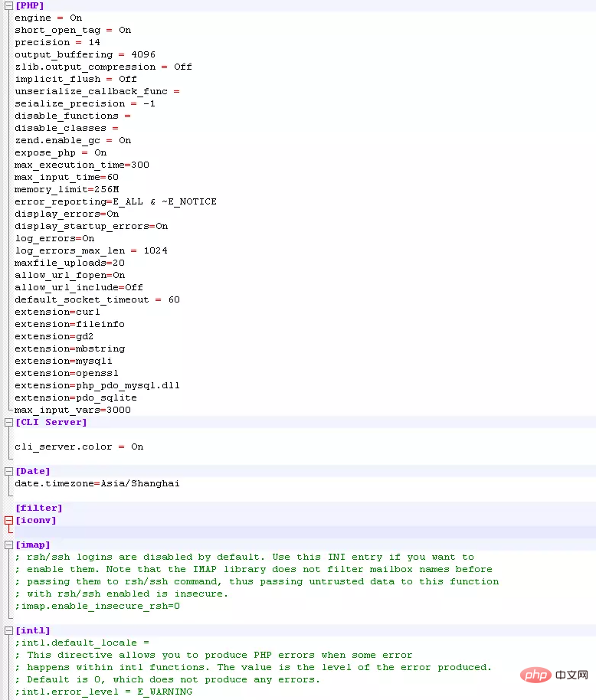This screenshot has width=596, height=700.
Task: Click the extension=curl line
Action: (57, 312)
